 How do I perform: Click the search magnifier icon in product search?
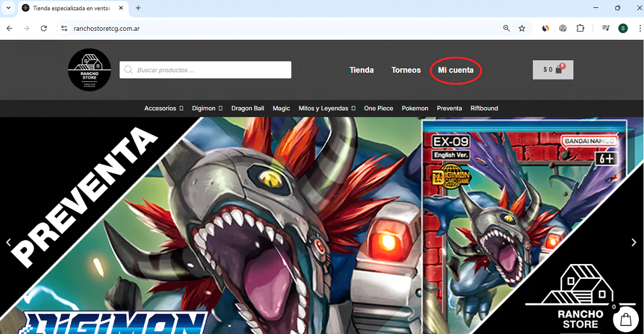129,70
